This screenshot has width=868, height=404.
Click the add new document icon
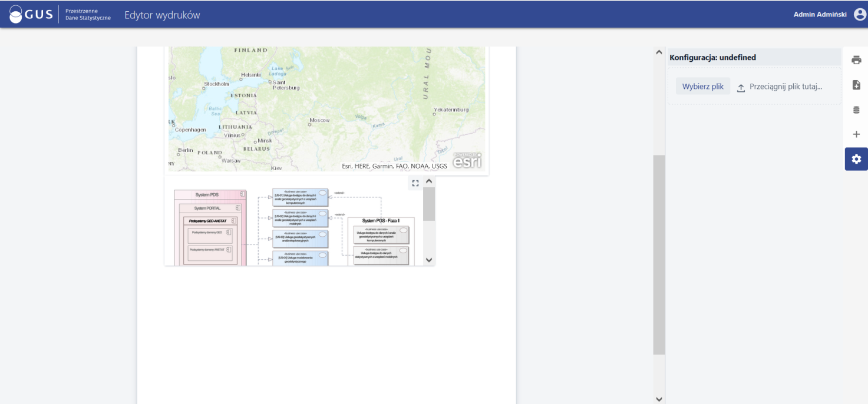click(856, 85)
